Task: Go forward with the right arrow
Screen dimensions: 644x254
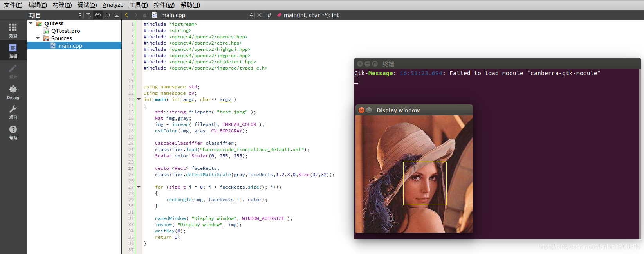Action: point(136,15)
